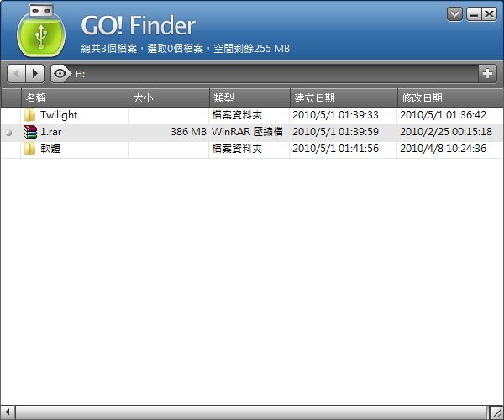Click the 1.rar file name

click(50, 132)
